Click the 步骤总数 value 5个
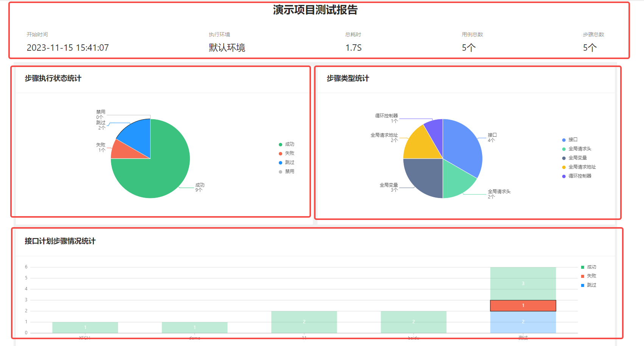The height and width of the screenshot is (346, 644). point(590,48)
